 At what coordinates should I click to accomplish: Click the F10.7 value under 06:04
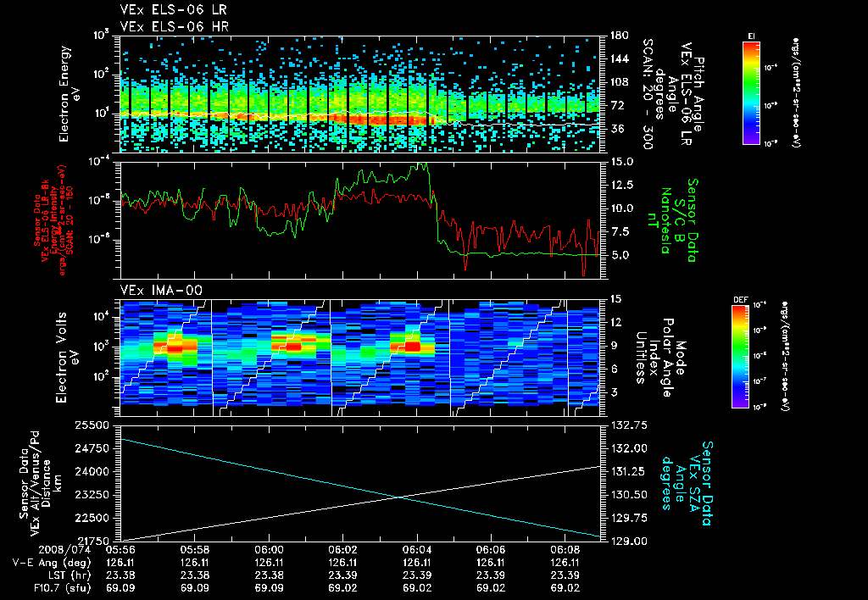click(x=417, y=588)
